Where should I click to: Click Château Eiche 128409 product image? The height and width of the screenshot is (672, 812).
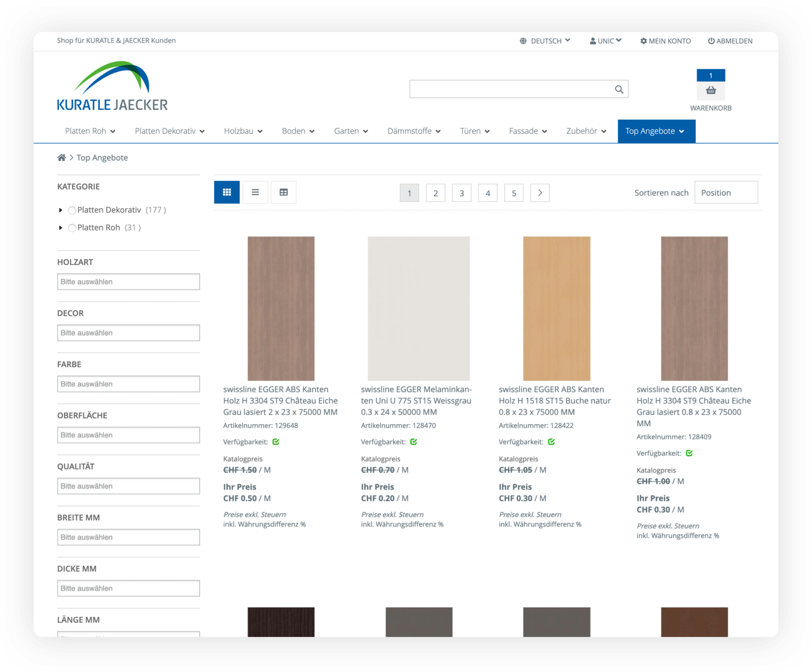pos(694,309)
